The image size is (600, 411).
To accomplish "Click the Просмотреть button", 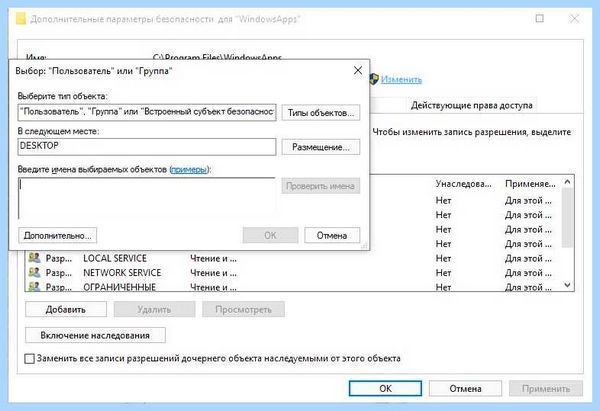I will click(x=243, y=309).
